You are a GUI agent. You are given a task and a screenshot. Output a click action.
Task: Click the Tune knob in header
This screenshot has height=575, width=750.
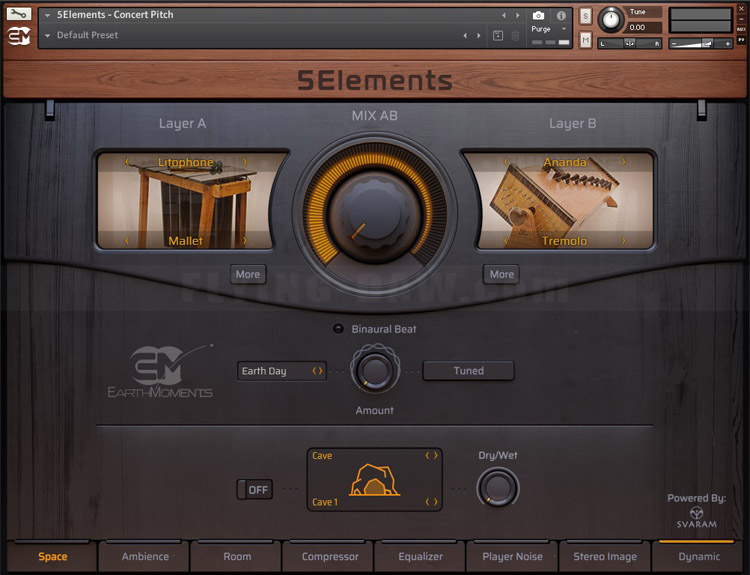click(610, 20)
